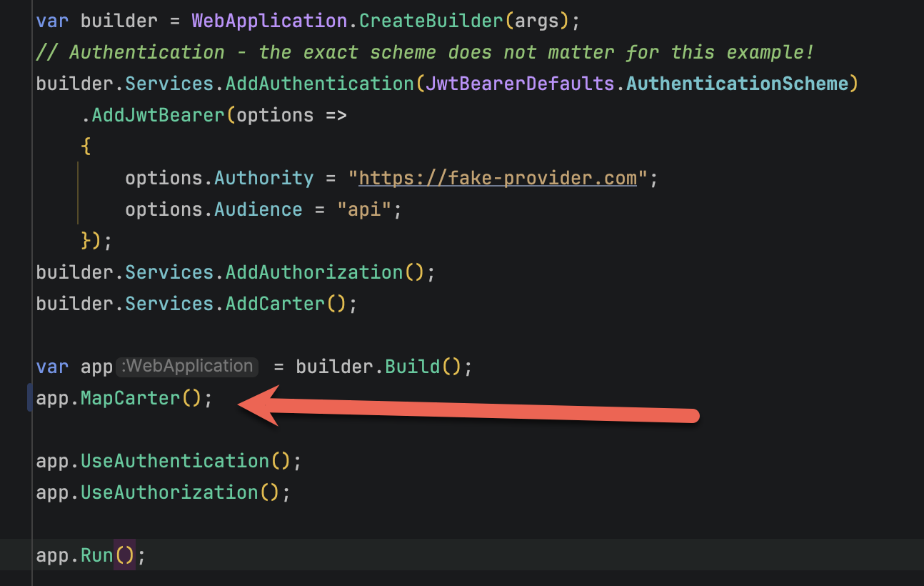Click the args parameter in CreateBuilder
Screen dimensions: 924x586
point(538,21)
